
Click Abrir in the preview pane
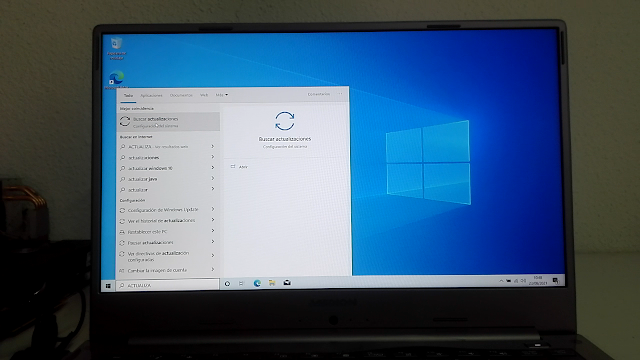[243, 167]
